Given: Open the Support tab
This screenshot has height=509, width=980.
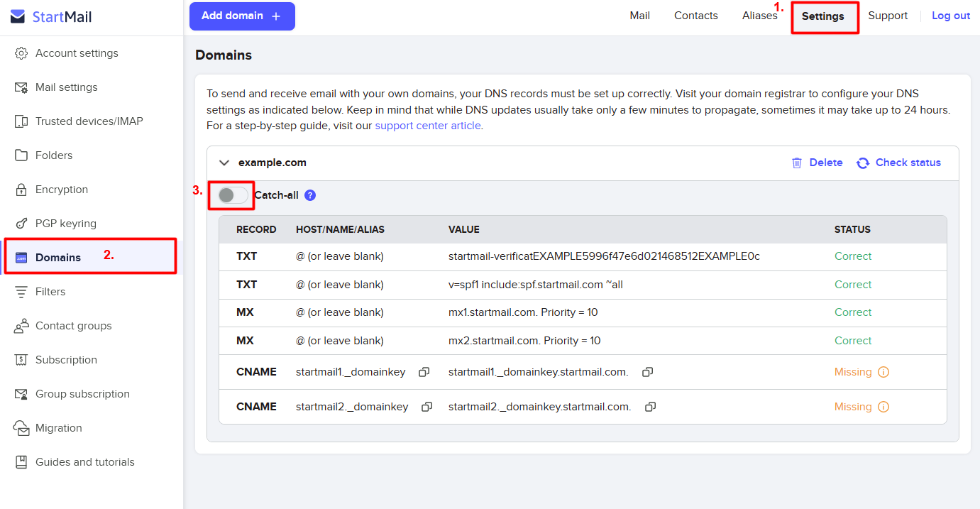Looking at the screenshot, I should coord(888,16).
